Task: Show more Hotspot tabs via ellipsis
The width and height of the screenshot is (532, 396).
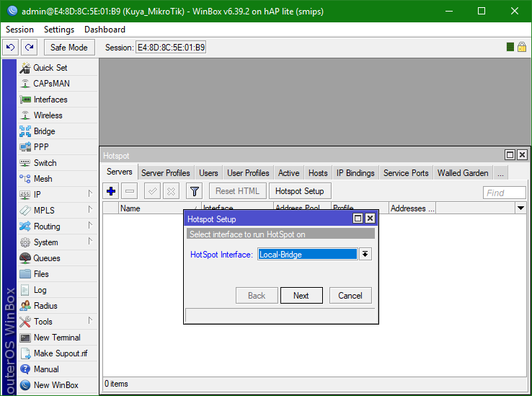Action: tap(500, 173)
